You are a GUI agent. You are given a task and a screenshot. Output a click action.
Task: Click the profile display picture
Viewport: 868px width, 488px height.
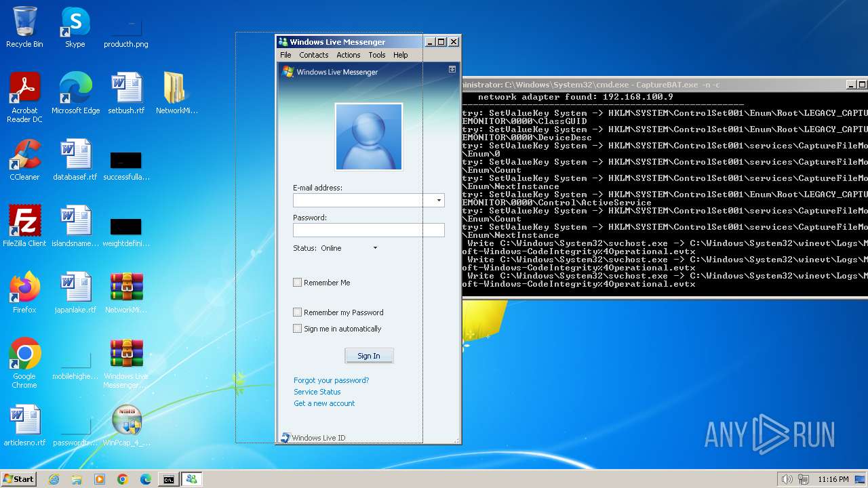(x=369, y=137)
